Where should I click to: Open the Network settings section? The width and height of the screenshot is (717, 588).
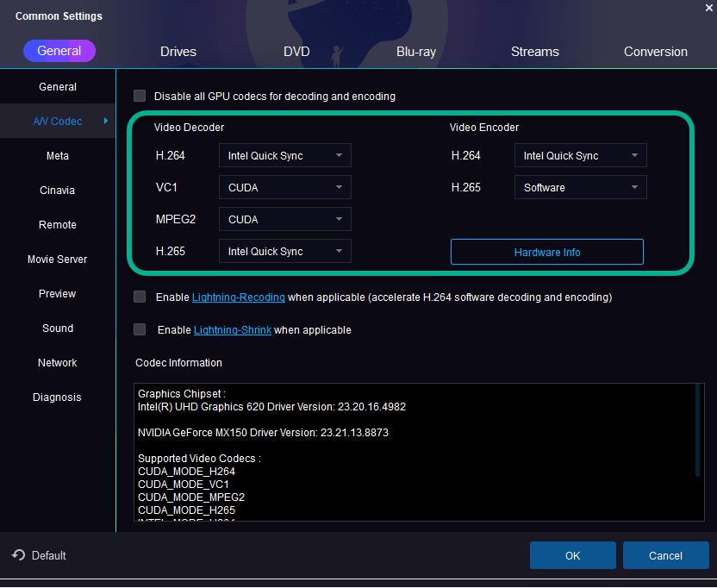click(x=57, y=362)
